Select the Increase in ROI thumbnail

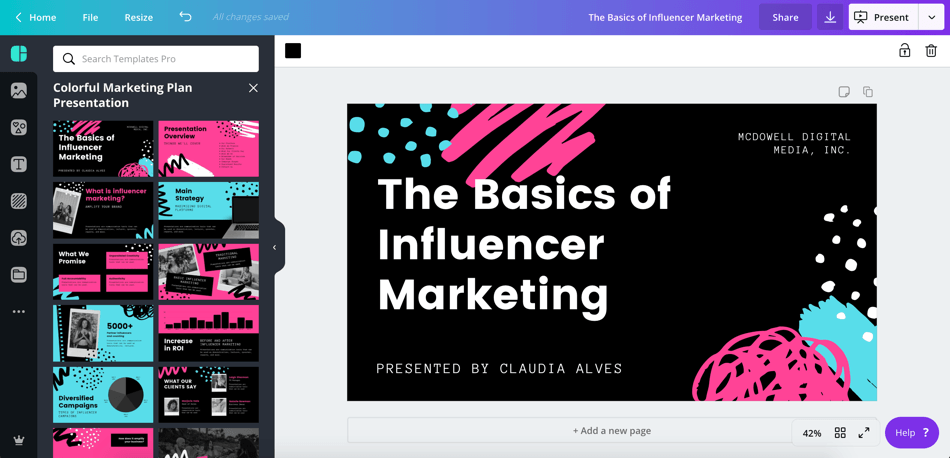(x=208, y=333)
